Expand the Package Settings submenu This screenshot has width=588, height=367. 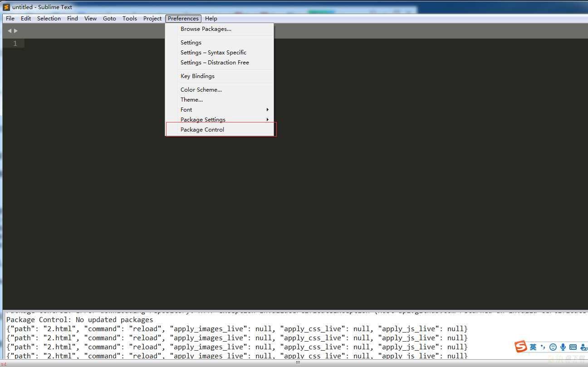pos(220,120)
